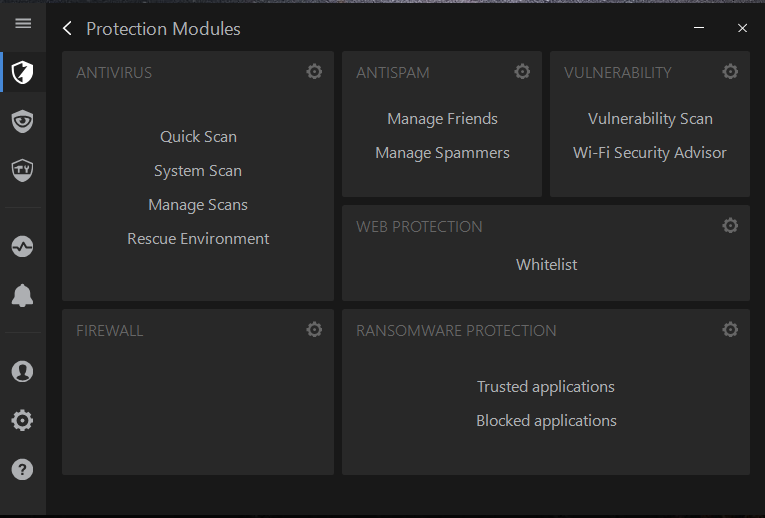Open Rescue Environment link

pos(198,239)
